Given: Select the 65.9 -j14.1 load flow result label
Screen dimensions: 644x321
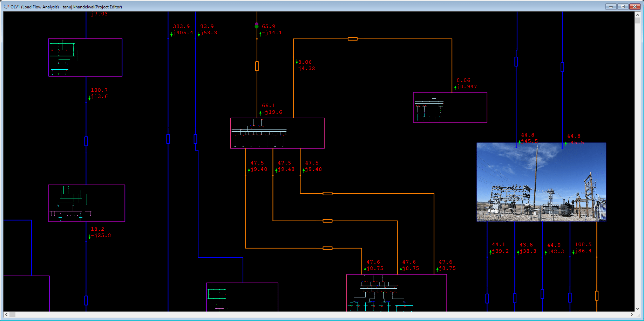Looking at the screenshot, I should [x=272, y=29].
